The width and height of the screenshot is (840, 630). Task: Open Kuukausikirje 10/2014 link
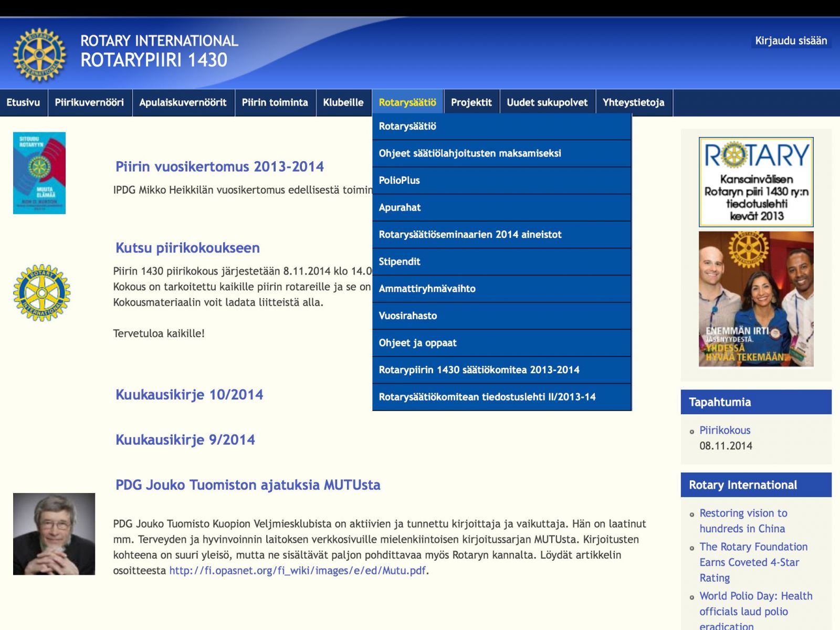189,395
